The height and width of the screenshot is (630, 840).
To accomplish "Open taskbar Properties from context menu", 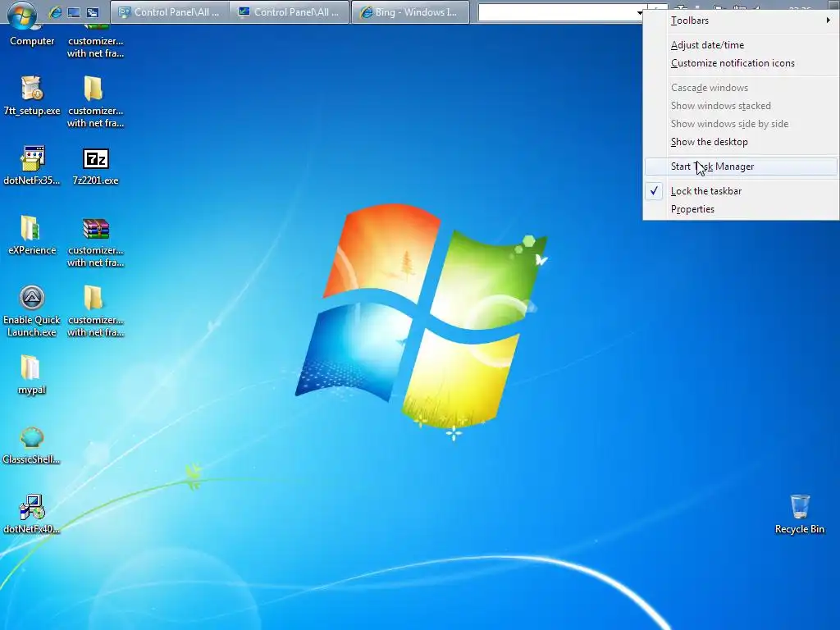I will (742, 209).
